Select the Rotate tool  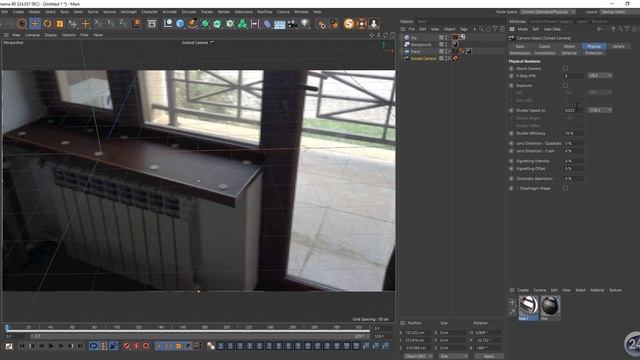pyautogui.click(x=47, y=24)
